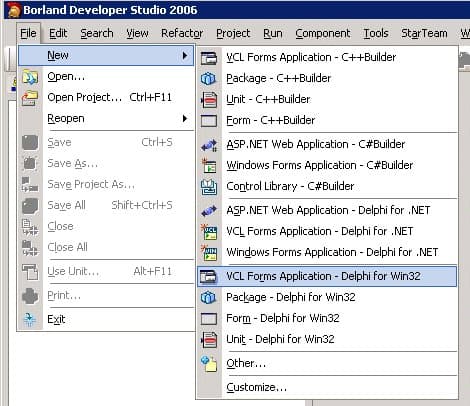470x406 pixels.
Task: Select Reopen menu entry
Action: pyautogui.click(x=106, y=119)
